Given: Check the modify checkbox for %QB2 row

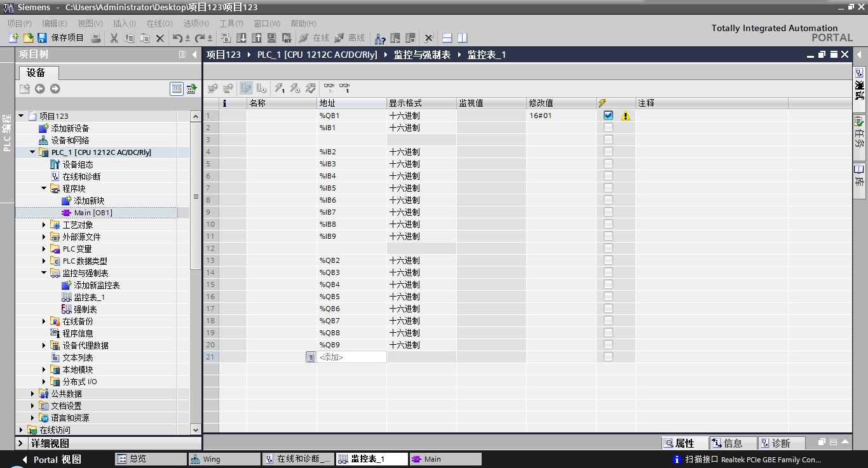Looking at the screenshot, I should pos(609,260).
